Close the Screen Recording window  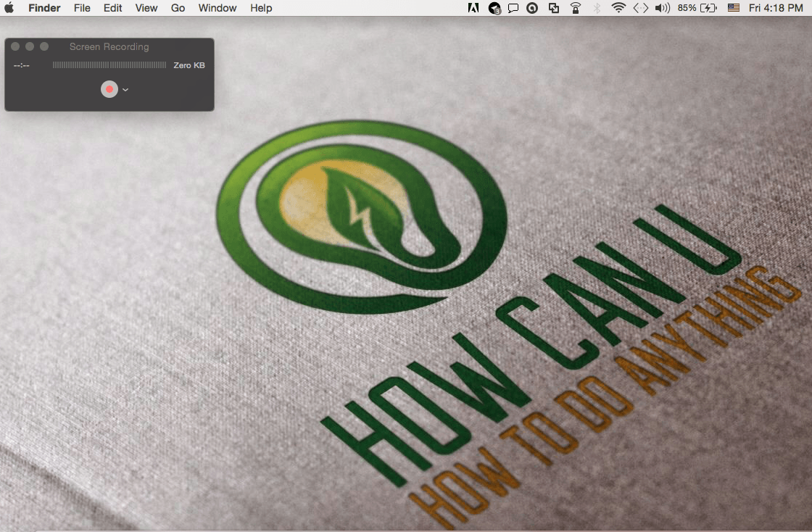[x=15, y=46]
